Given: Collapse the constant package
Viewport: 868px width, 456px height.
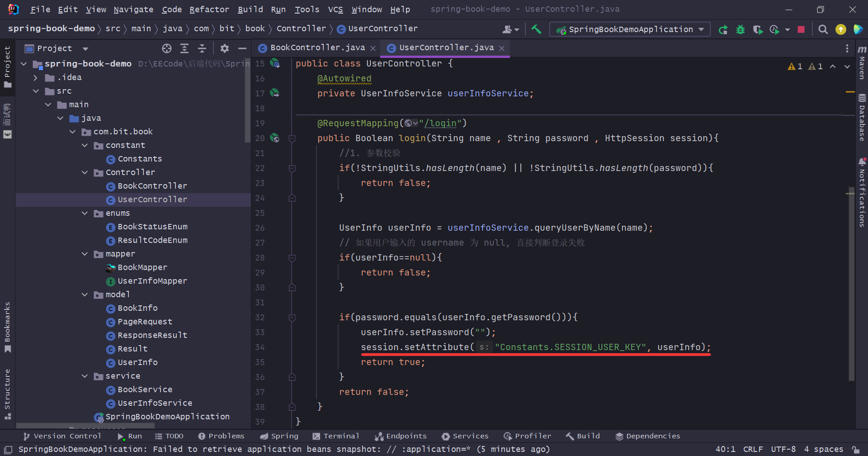Looking at the screenshot, I should (85, 146).
